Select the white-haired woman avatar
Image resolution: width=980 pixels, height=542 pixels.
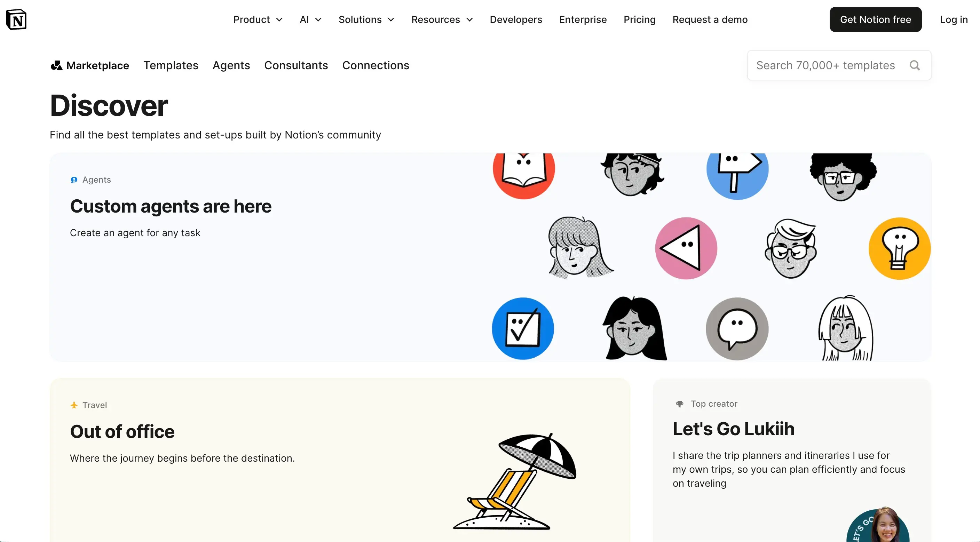[846, 328]
